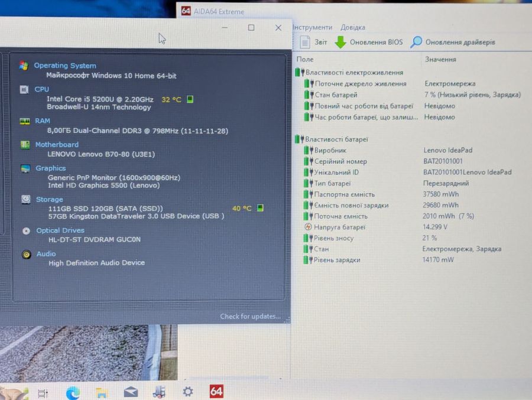The image size is (532, 400).
Task: Minimize the system info window
Action: (x=225, y=28)
